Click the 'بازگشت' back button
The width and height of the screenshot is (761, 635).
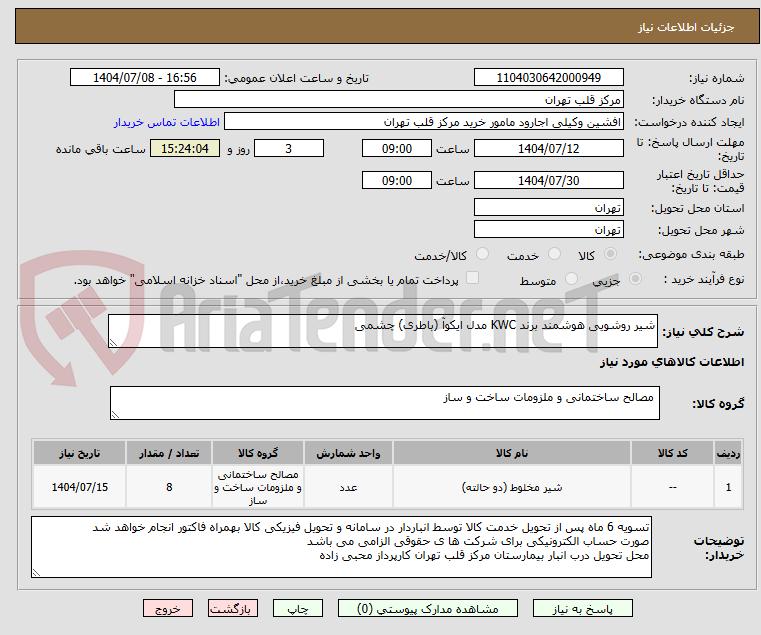pos(232,608)
